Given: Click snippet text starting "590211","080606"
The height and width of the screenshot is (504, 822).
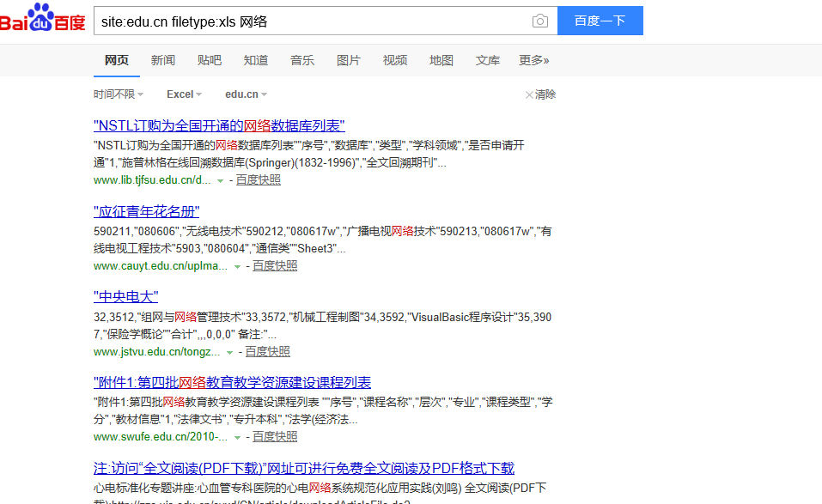Looking at the screenshot, I should tap(322, 240).
